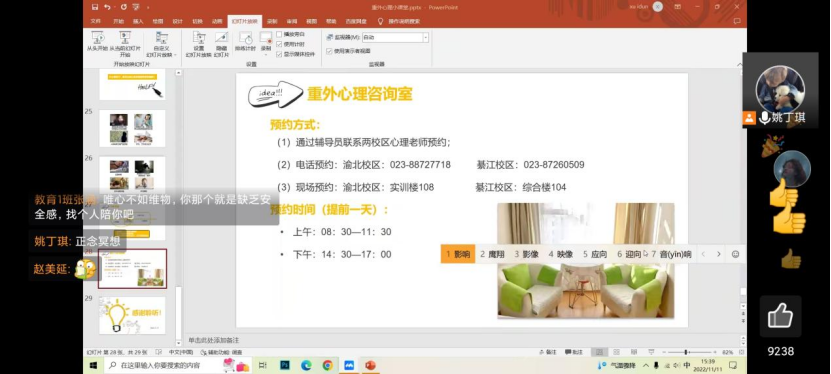Toggle Use Presenter View (使用演示者视图) checkbox
Image resolution: width=831 pixels, height=374 pixels.
(329, 51)
